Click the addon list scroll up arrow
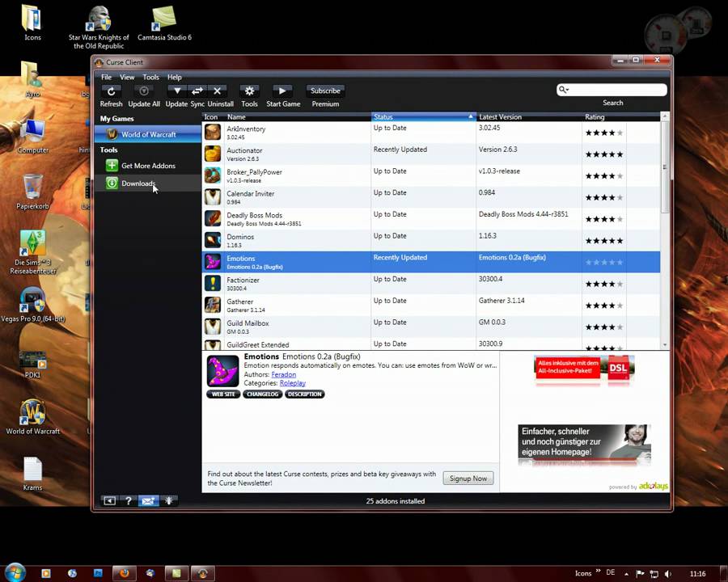The height and width of the screenshot is (582, 728). pyautogui.click(x=665, y=116)
